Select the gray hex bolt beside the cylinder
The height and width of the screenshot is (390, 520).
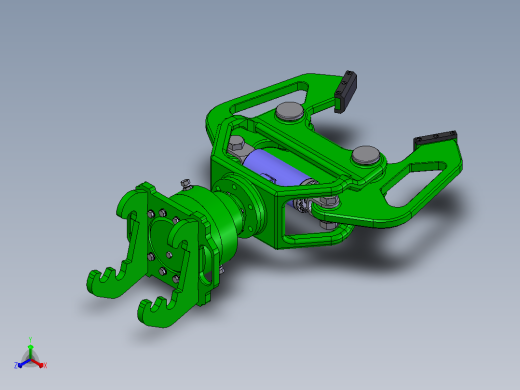coord(237,144)
